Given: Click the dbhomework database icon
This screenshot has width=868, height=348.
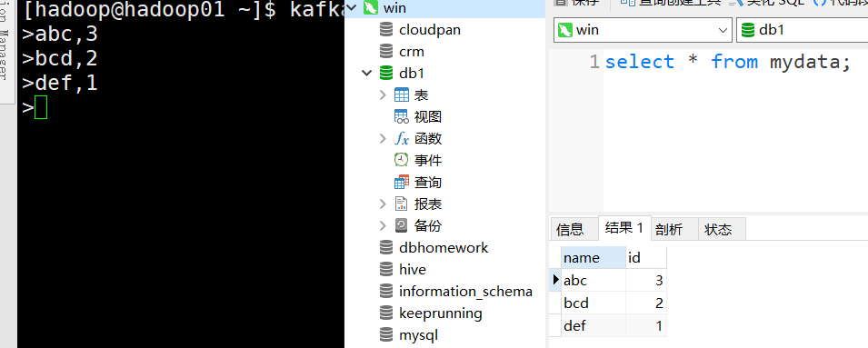Looking at the screenshot, I should [386, 247].
